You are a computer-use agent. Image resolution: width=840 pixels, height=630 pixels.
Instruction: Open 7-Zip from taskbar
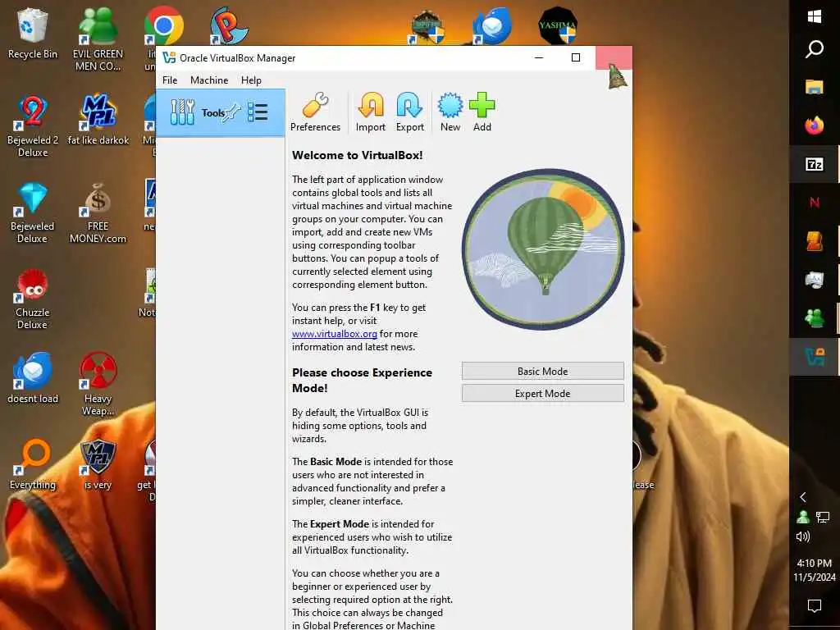tap(815, 164)
